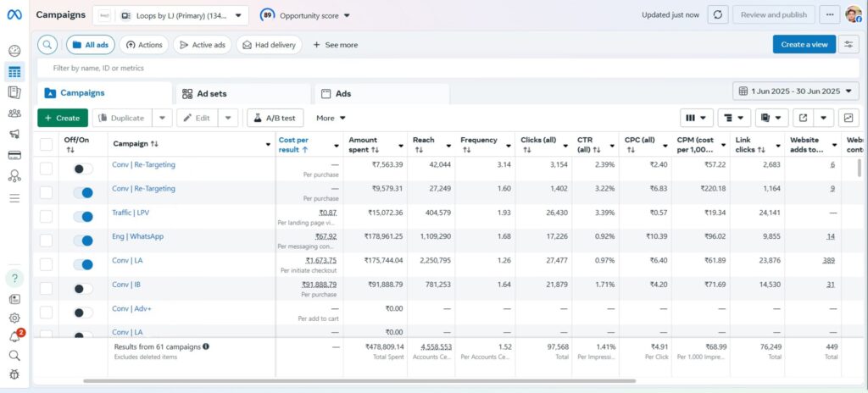Open notifications bell in sidebar

click(x=14, y=337)
